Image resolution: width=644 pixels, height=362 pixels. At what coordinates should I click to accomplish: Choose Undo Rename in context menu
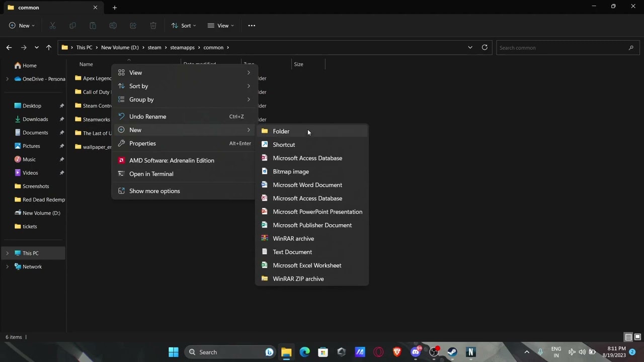(x=184, y=117)
